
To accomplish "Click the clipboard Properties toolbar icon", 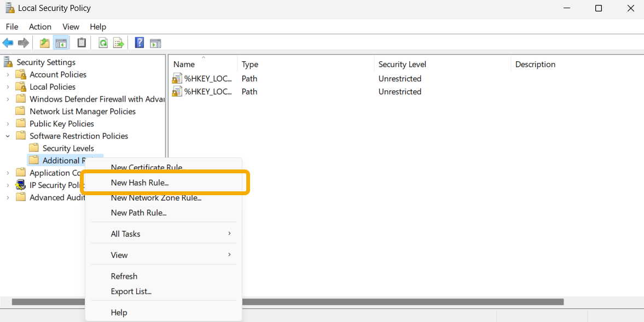I will pos(82,43).
